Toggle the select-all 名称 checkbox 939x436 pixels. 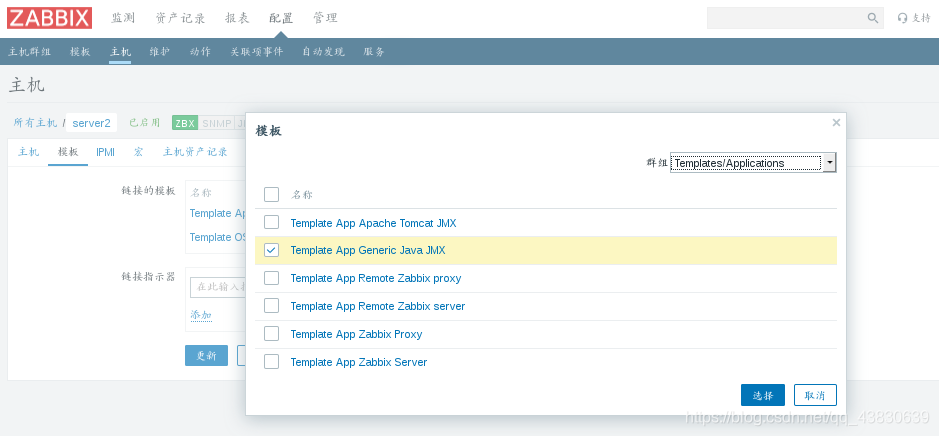pos(271,195)
